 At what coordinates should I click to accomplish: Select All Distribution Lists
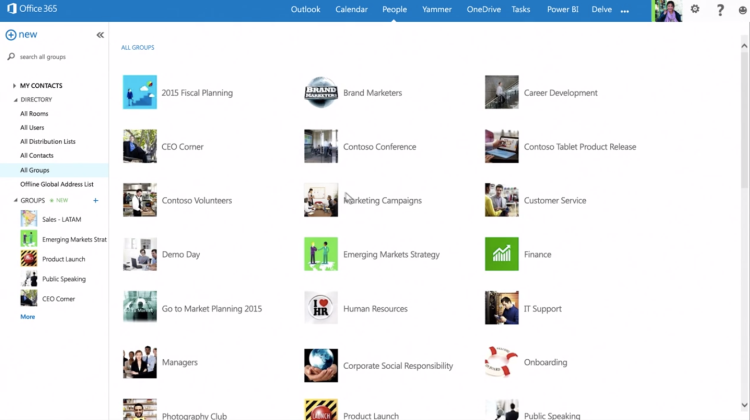[x=48, y=141]
